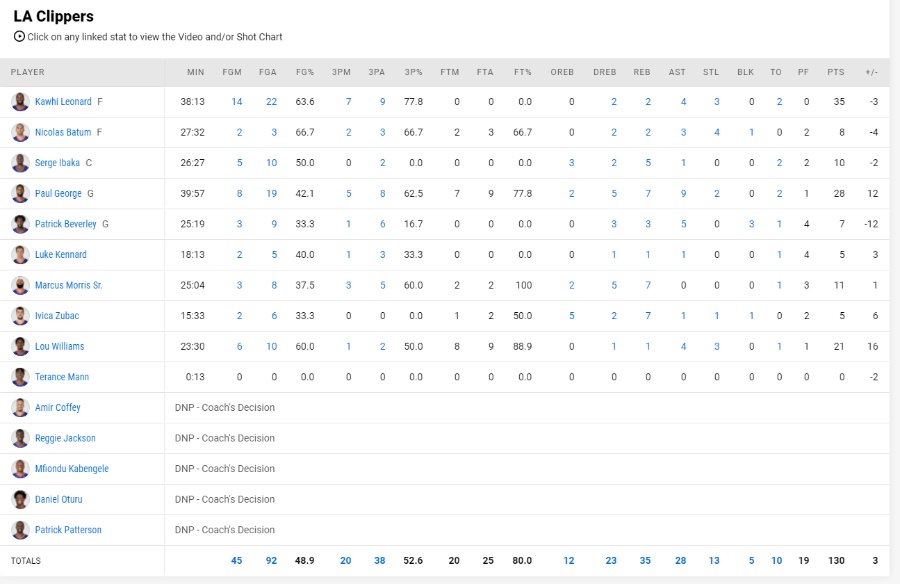Click the MIN column header
This screenshot has width=900, height=584.
(x=196, y=72)
